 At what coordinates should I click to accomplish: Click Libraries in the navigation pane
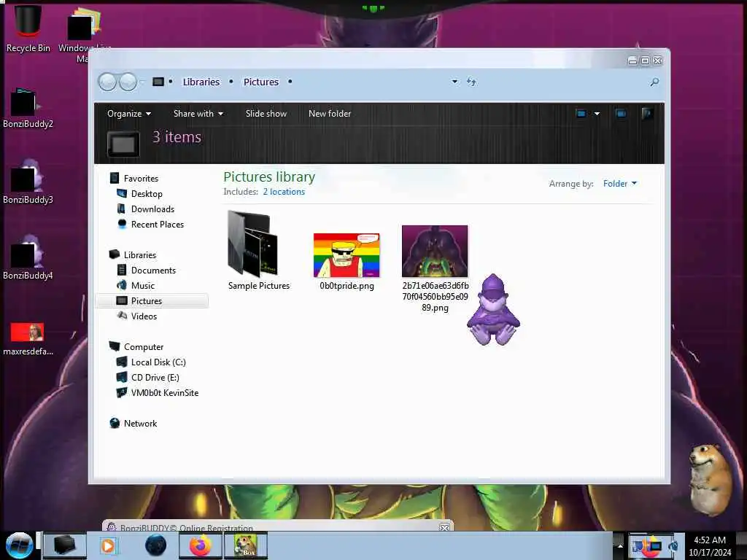tap(140, 254)
